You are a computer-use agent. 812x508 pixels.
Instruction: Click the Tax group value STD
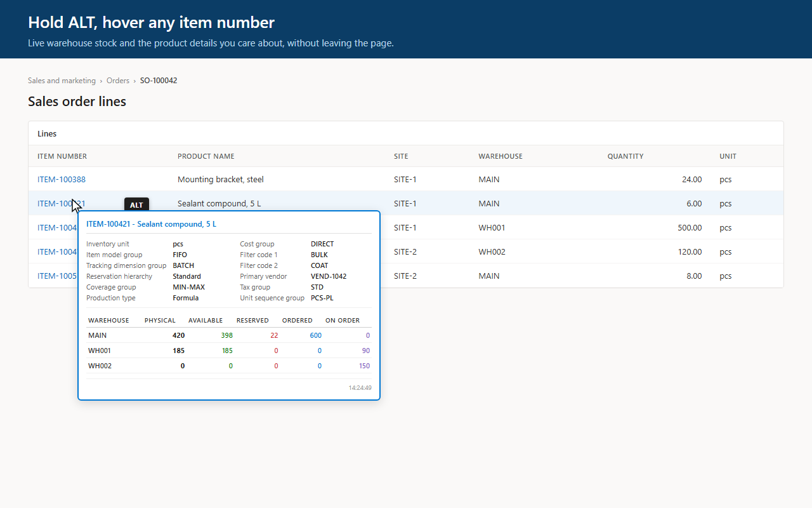(x=317, y=287)
